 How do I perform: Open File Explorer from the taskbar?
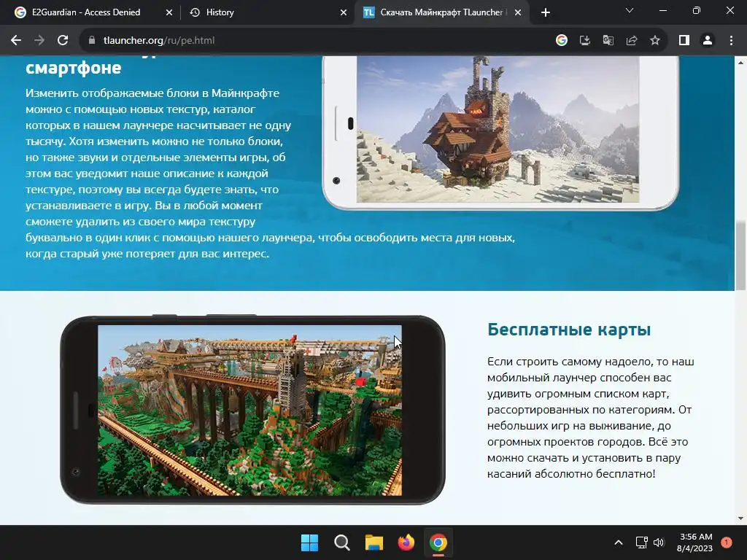pyautogui.click(x=374, y=542)
